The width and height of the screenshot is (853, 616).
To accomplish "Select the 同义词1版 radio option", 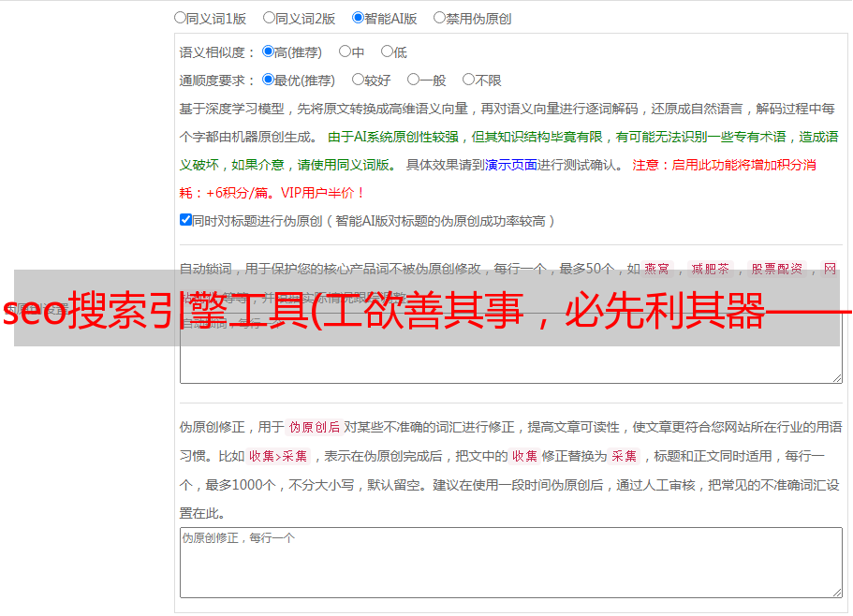I will [180, 18].
